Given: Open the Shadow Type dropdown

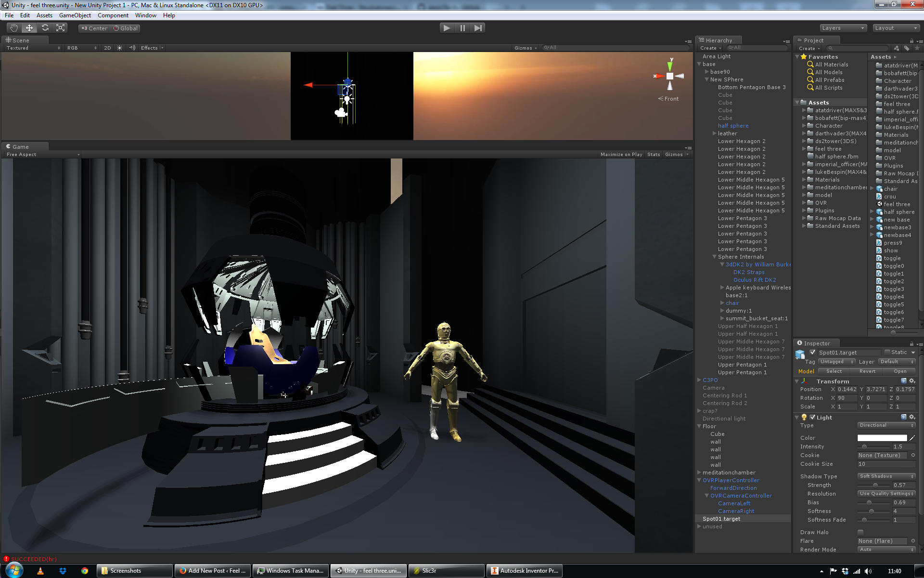Looking at the screenshot, I should (x=886, y=476).
